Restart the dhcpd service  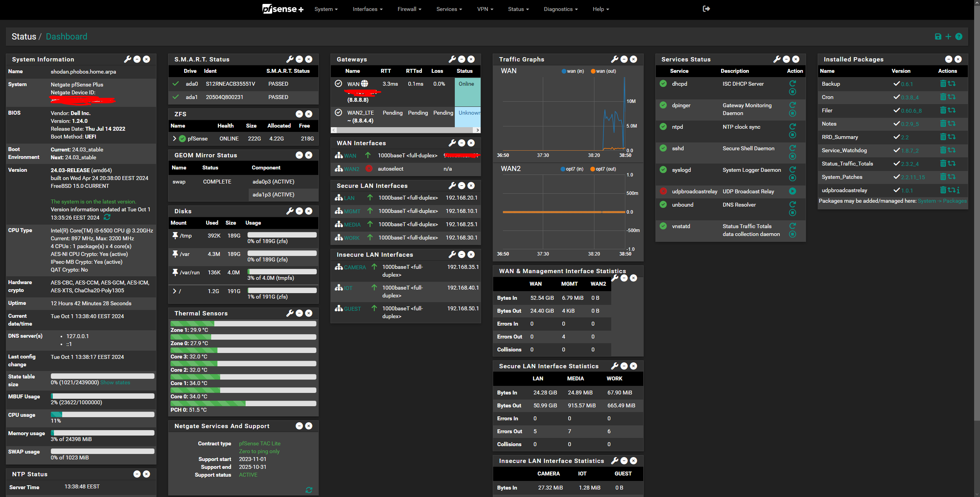pos(792,83)
